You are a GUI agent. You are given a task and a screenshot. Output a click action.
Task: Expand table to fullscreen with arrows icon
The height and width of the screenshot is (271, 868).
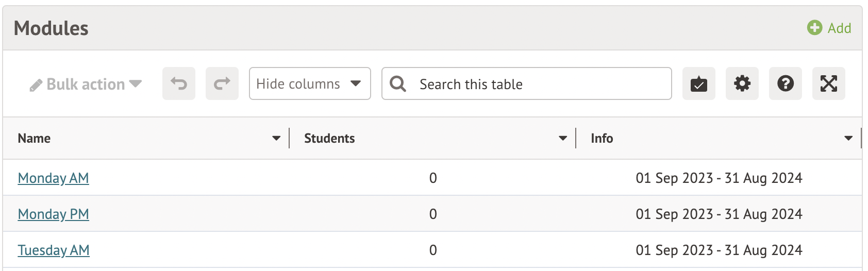(828, 83)
